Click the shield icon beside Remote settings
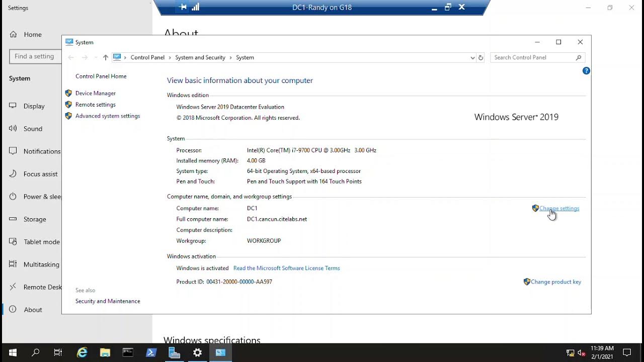Screen dimensions: 644x362 click(x=68, y=105)
